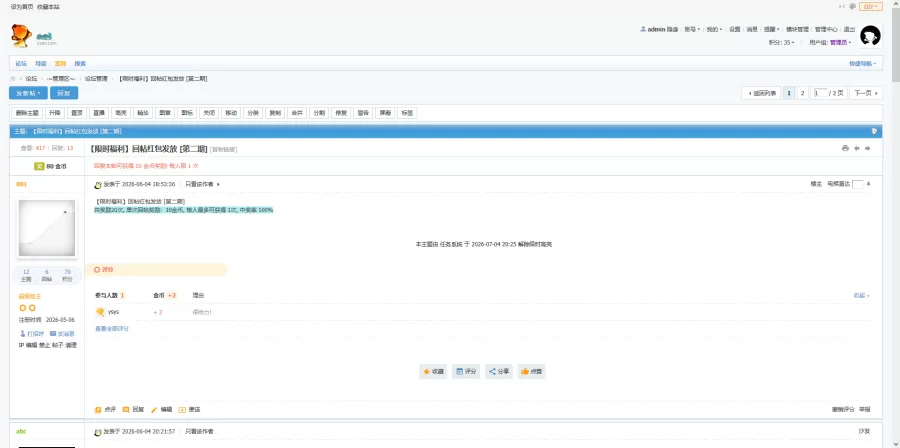900x448 pixels.
Task: Open 论坛 tab in main navigation
Action: [21, 64]
